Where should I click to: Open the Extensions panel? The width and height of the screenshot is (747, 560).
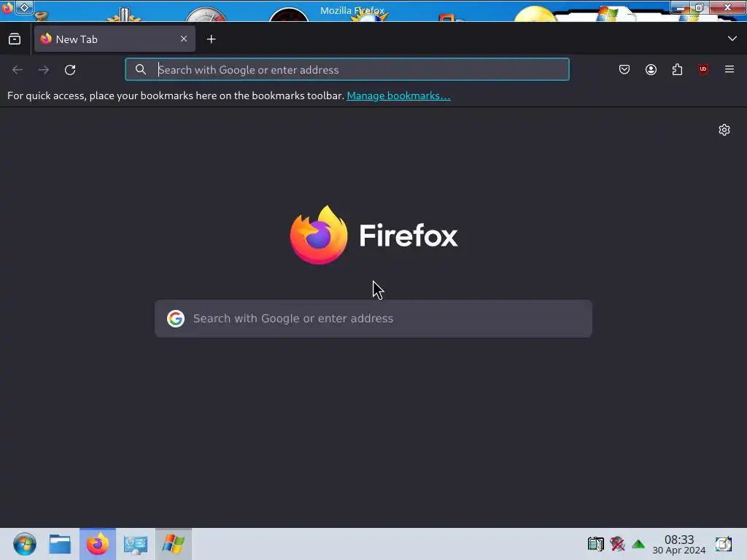677,69
